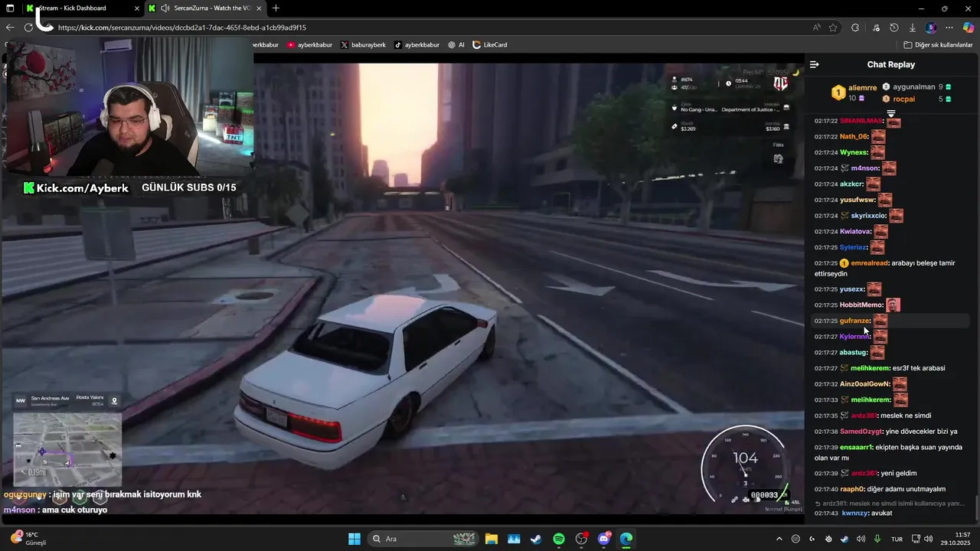
Task: Select the SercanZurna video tab
Action: (207, 8)
